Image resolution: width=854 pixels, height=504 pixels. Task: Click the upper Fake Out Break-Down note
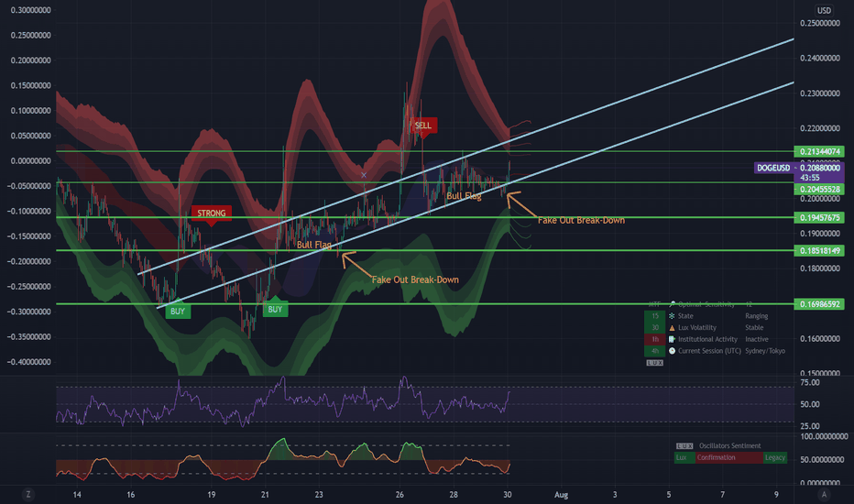pos(581,220)
